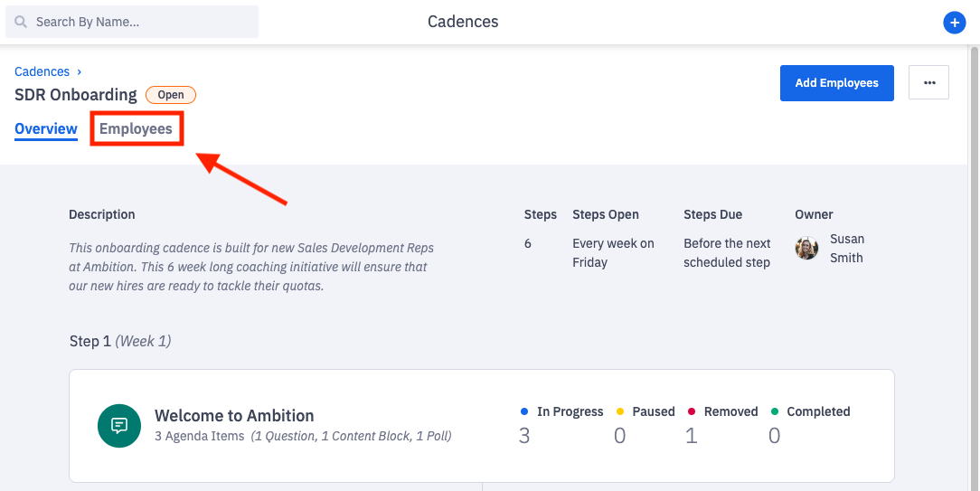
Task: Open the Welcome to Ambition step title
Action: tap(234, 416)
